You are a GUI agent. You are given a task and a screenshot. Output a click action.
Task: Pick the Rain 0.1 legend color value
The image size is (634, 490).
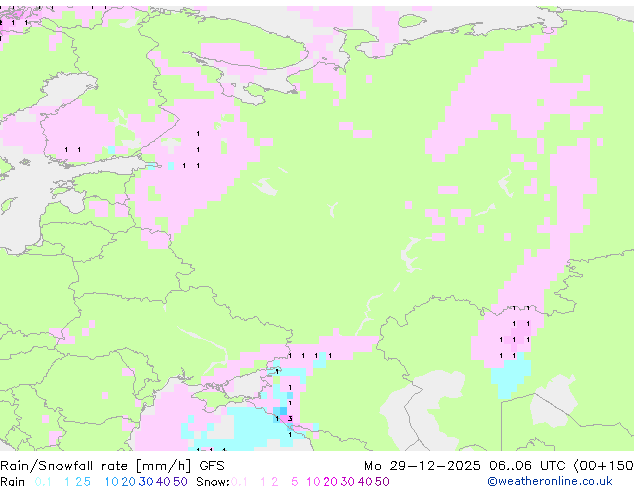click(x=43, y=482)
